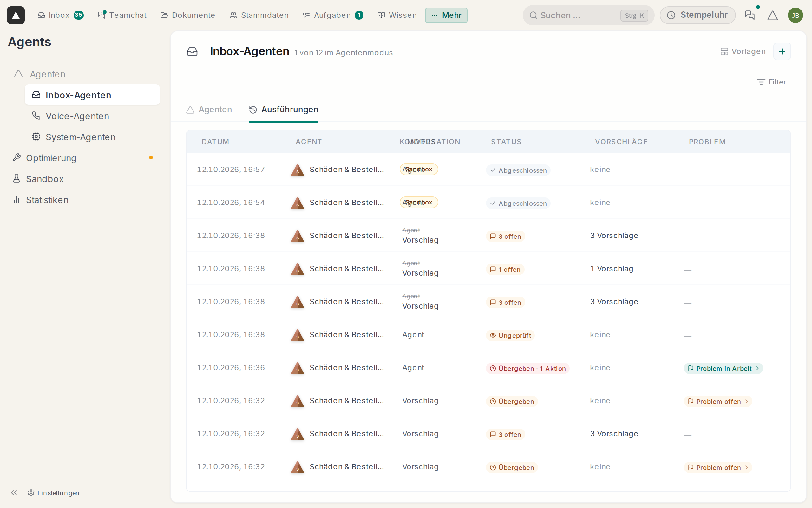This screenshot has width=812, height=508.
Task: Open Einstellungen at the bottom of the sidebar
Action: (x=54, y=493)
